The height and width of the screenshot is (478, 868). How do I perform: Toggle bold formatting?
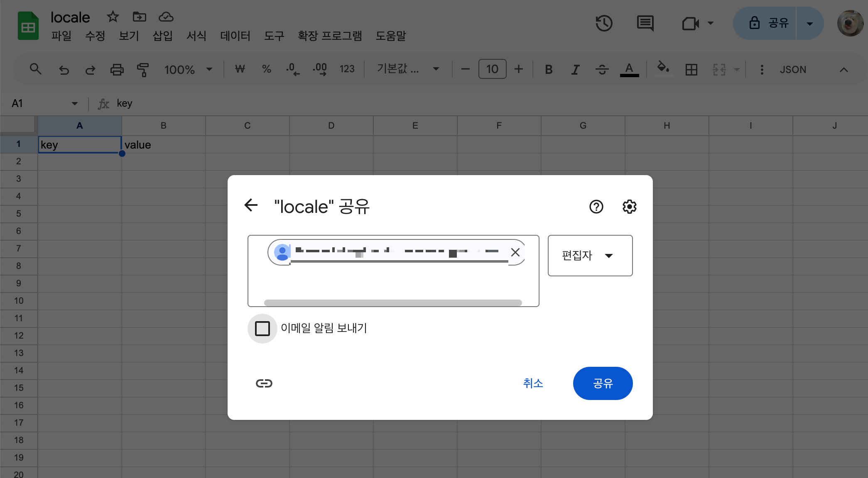[549, 70]
